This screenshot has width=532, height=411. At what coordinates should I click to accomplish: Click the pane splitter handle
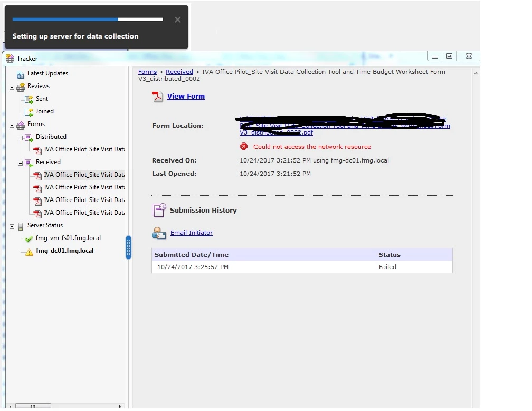[x=128, y=247]
